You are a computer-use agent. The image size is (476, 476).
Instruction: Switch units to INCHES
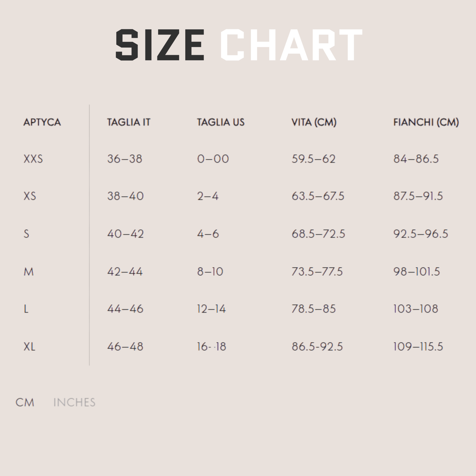(74, 402)
